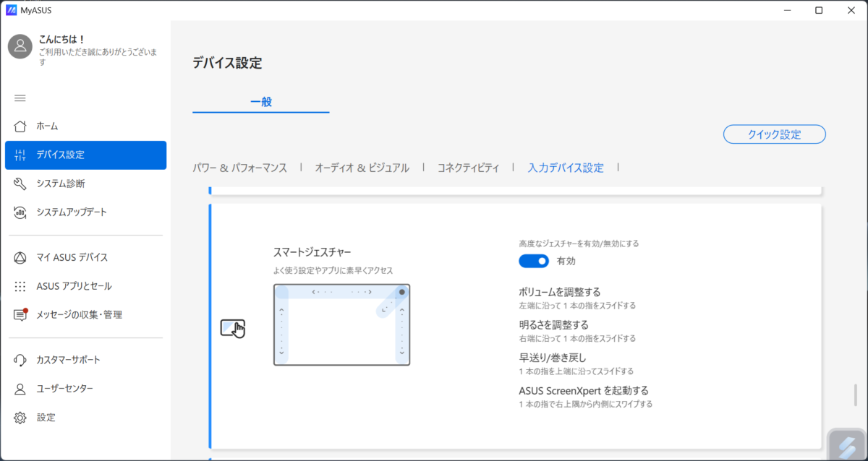Viewport: 868px width, 461px height.
Task: Click the システム診断 wrench icon
Action: (x=20, y=184)
